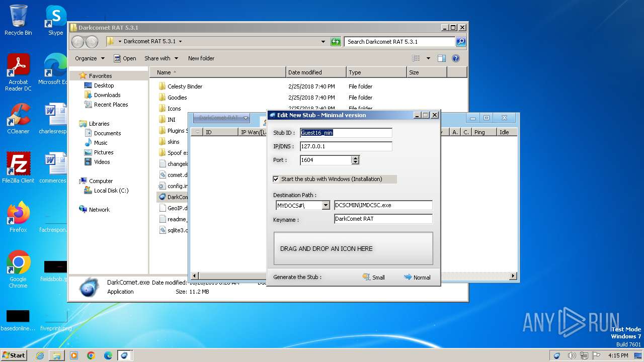644x362 pixels.
Task: Select the Google Chrome desktop icon
Action: [x=18, y=269]
